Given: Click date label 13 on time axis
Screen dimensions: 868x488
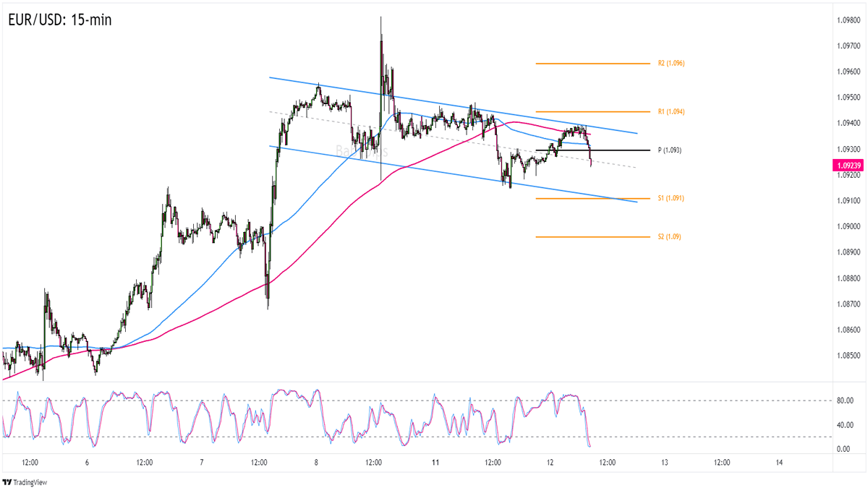Looking at the screenshot, I should 664,463.
